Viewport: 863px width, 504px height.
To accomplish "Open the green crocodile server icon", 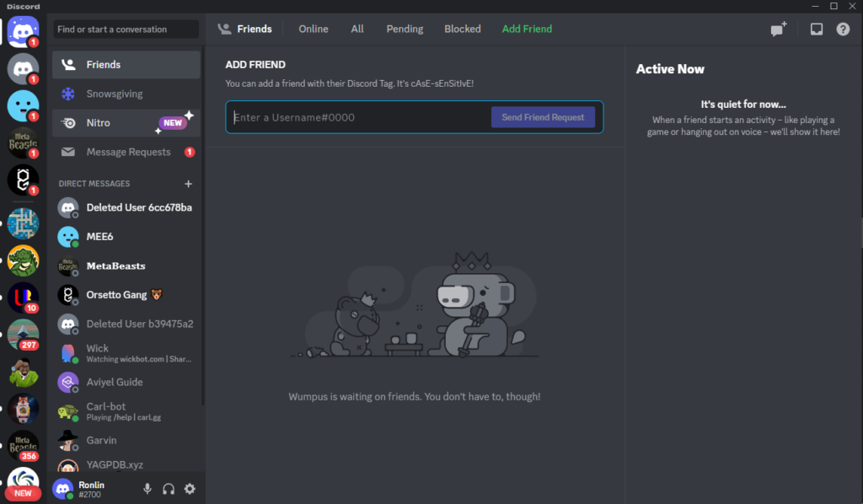I will pyautogui.click(x=23, y=260).
